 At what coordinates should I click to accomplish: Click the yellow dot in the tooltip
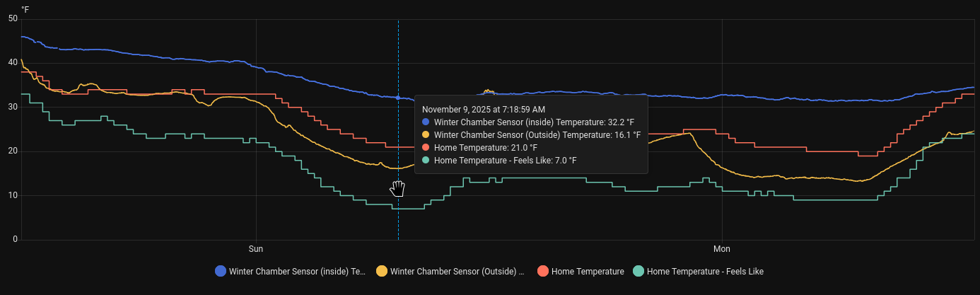[426, 134]
